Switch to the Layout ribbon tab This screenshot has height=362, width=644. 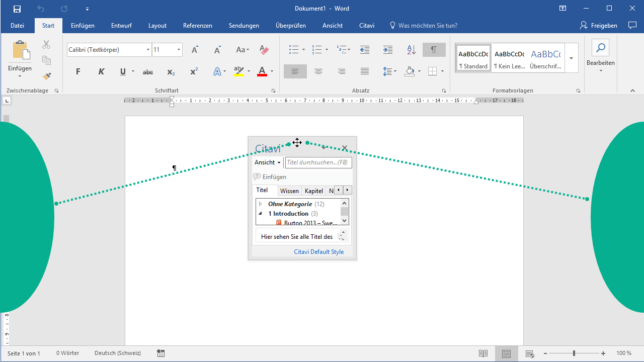tap(157, 26)
